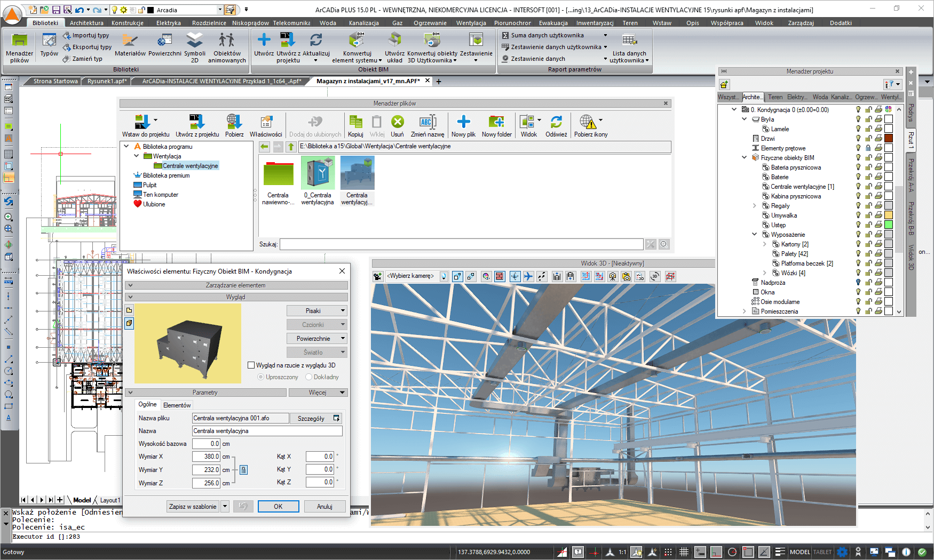Toggle visibility bulb for Umywalka layer
Screen dimensions: 934x560
click(858, 215)
